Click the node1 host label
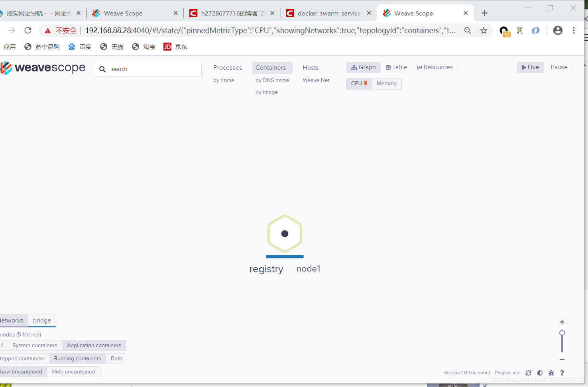 pyautogui.click(x=309, y=269)
